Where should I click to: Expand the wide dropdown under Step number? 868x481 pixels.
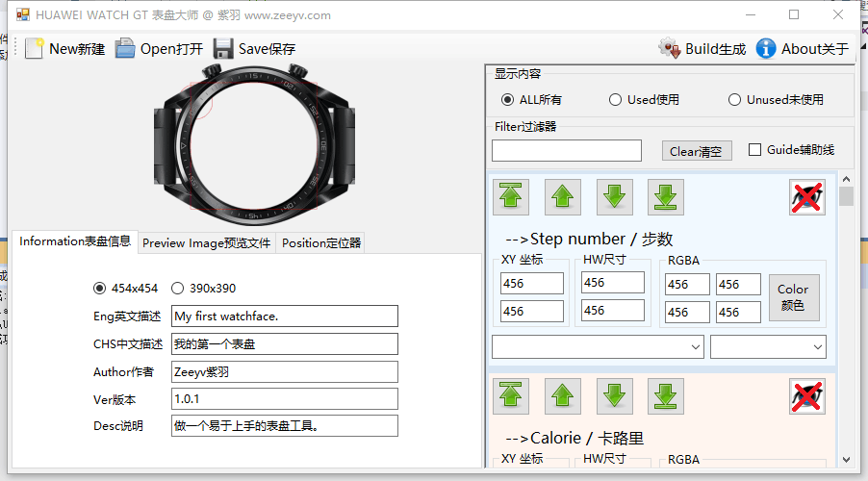598,346
